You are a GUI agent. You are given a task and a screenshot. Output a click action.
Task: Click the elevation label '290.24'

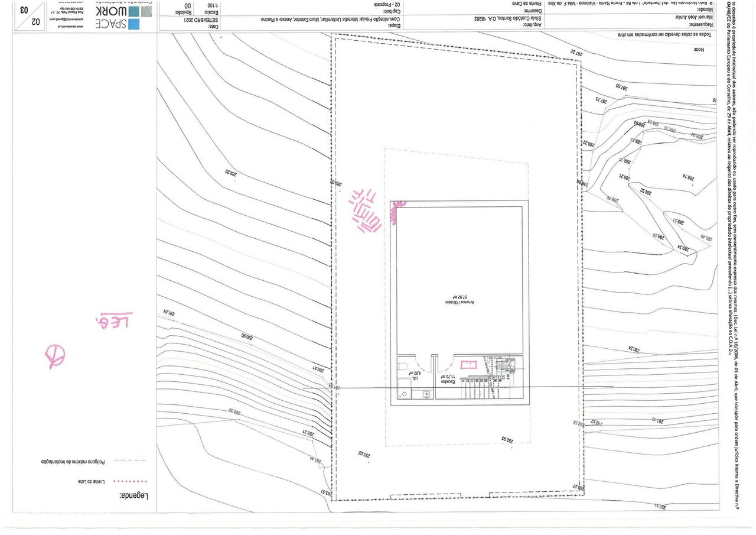click(634, 349)
